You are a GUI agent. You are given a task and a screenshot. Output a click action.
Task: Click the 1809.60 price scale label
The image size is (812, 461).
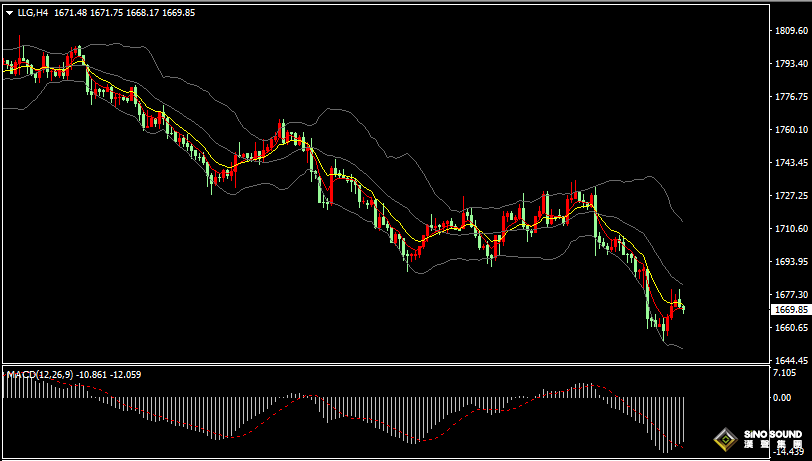click(791, 31)
